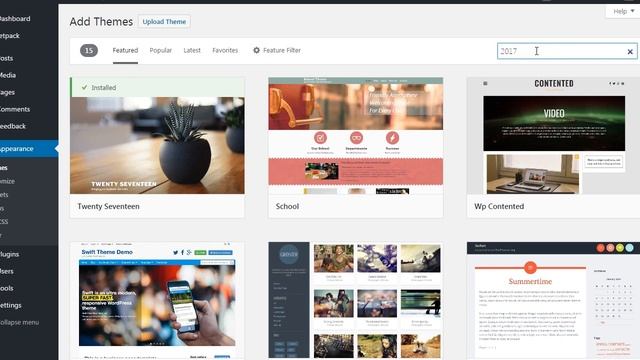Screen dimensions: 640x360
Task: Open Media in the sidebar
Action: point(8,75)
